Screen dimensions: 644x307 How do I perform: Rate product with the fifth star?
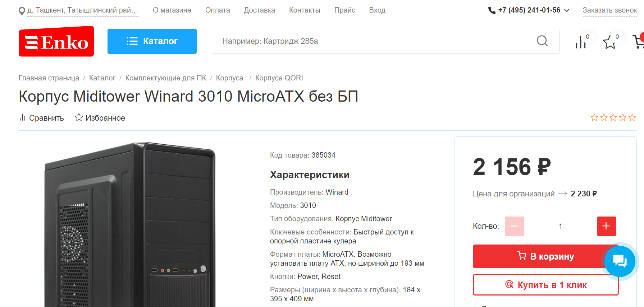pos(632,117)
